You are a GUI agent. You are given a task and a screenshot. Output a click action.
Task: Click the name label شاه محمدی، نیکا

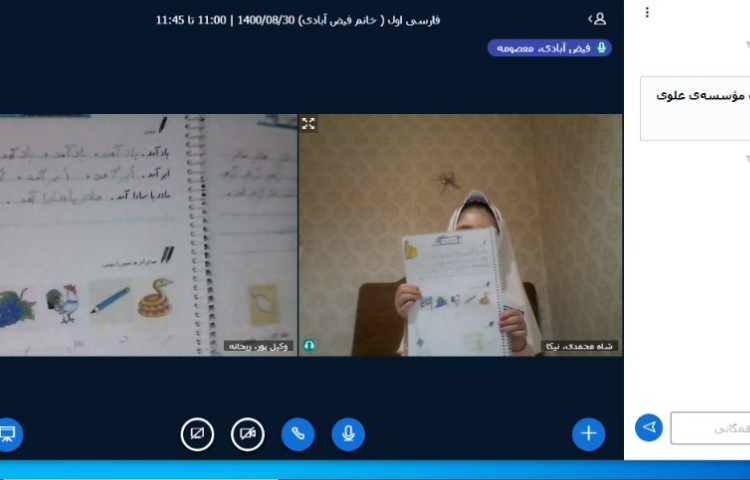(579, 346)
